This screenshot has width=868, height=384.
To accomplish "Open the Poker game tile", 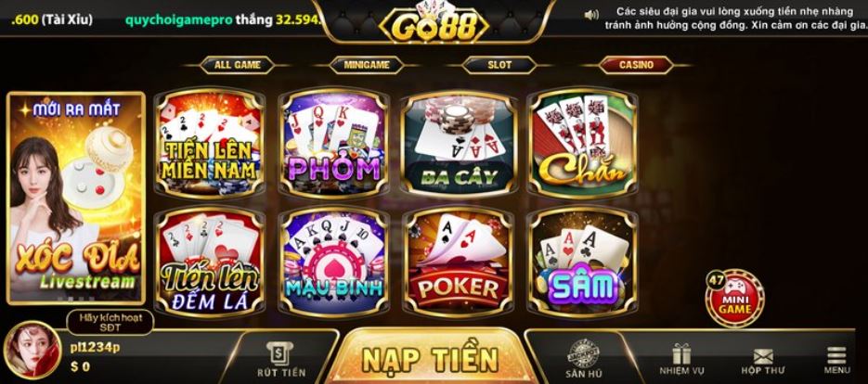I will click(459, 262).
